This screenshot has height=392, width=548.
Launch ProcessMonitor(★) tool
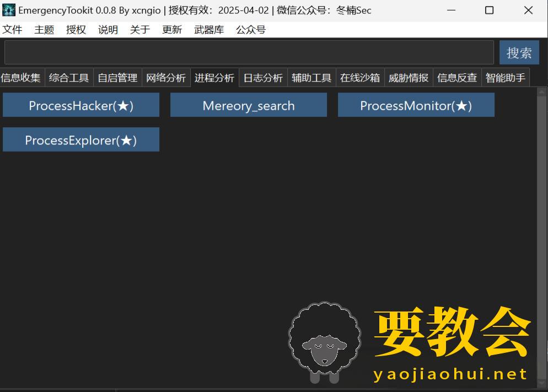point(416,105)
